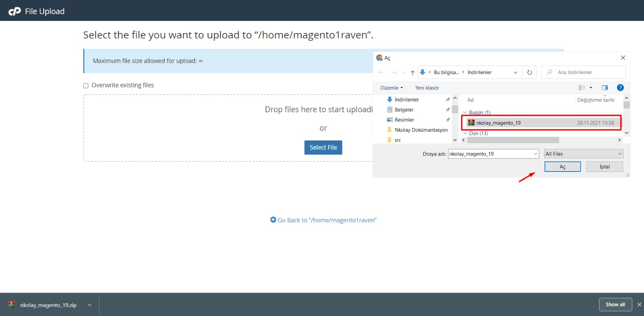Toggle the preview pane icon
This screenshot has height=316, width=644.
click(605, 88)
